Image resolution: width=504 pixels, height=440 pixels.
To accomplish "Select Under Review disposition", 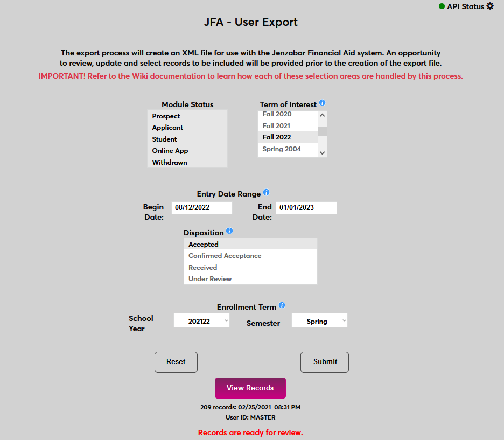I will 250,278.
